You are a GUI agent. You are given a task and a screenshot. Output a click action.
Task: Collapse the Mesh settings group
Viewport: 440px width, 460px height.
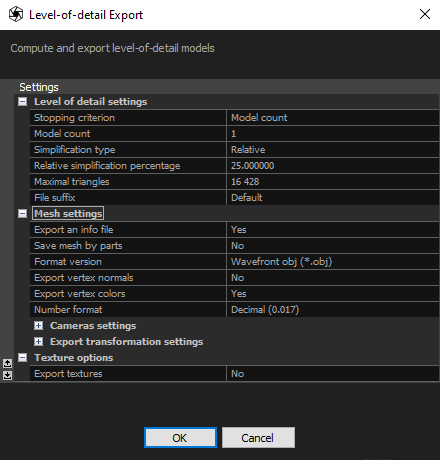22,214
